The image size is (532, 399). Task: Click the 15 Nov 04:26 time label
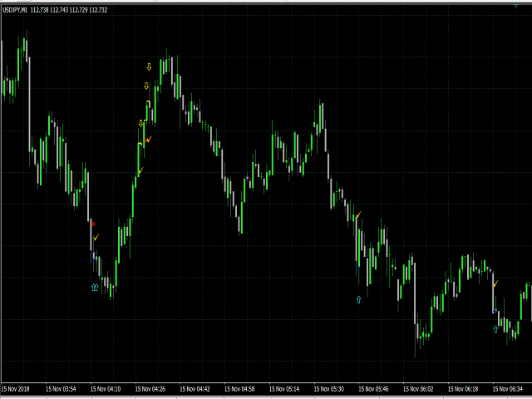point(148,388)
